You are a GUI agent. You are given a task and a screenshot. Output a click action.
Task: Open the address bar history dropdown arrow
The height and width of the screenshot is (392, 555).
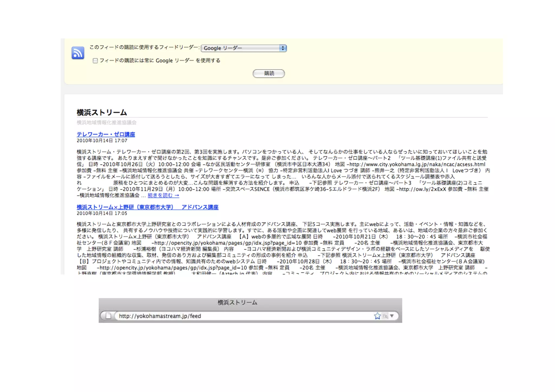tap(392, 316)
